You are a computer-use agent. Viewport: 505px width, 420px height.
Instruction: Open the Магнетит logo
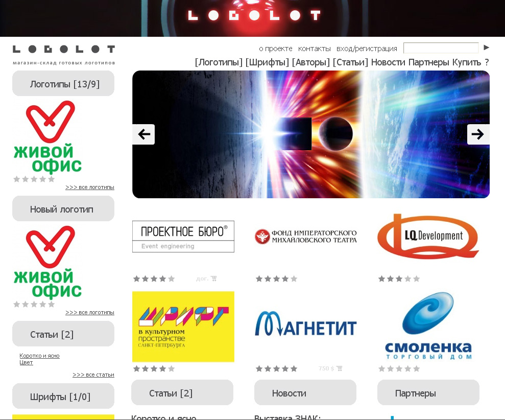click(x=305, y=323)
